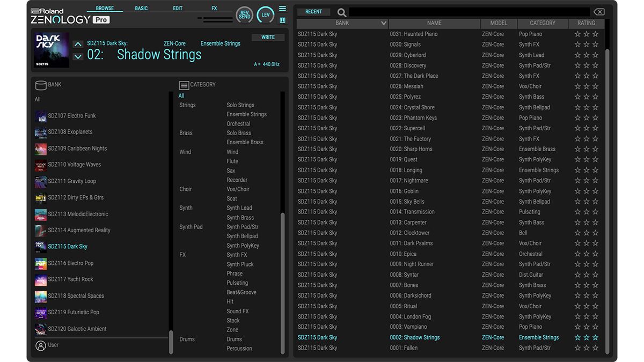Adjust the pitch bend slider under BROWSE
The height and width of the screenshot is (362, 644).
(x=215, y=20)
